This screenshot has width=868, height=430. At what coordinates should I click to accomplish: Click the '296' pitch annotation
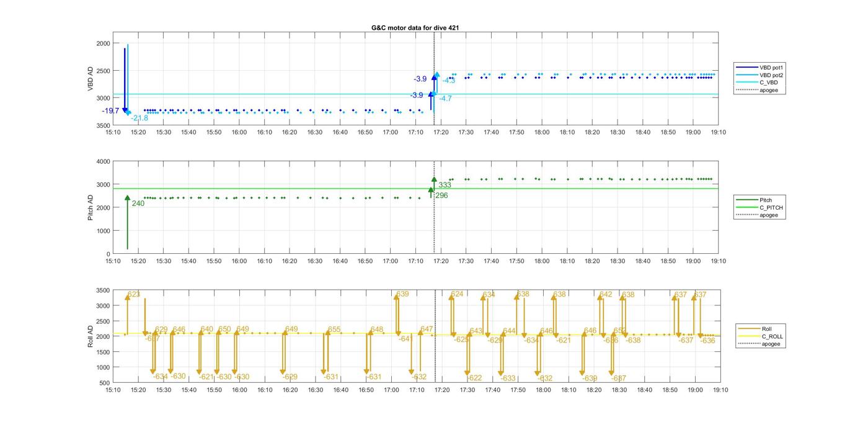(x=441, y=196)
